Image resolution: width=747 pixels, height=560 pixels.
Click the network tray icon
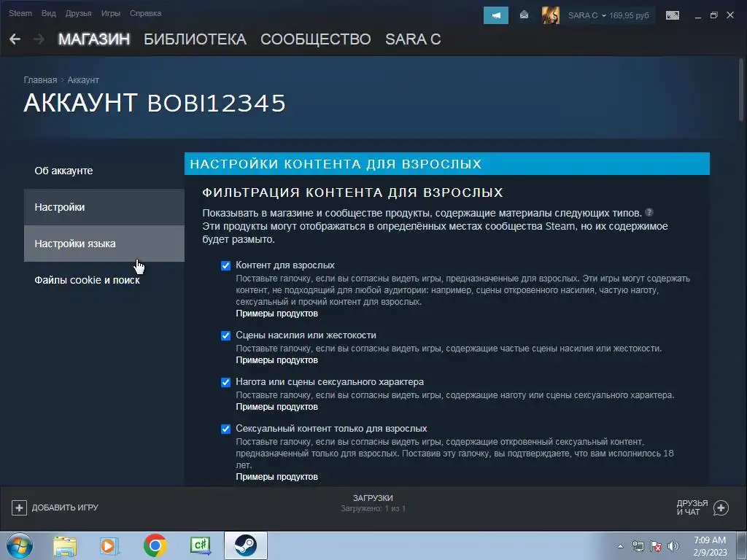(638, 546)
